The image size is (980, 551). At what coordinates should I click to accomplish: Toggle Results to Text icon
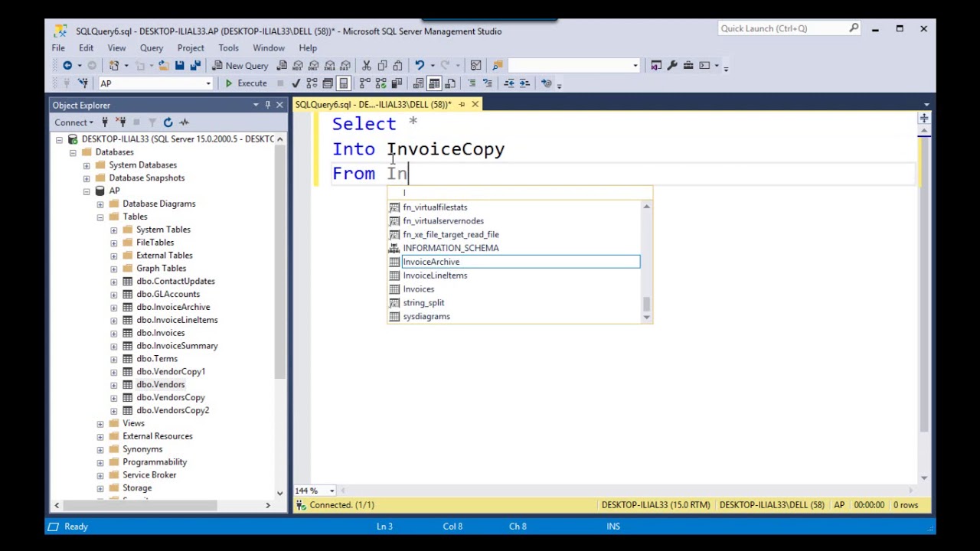coord(418,83)
